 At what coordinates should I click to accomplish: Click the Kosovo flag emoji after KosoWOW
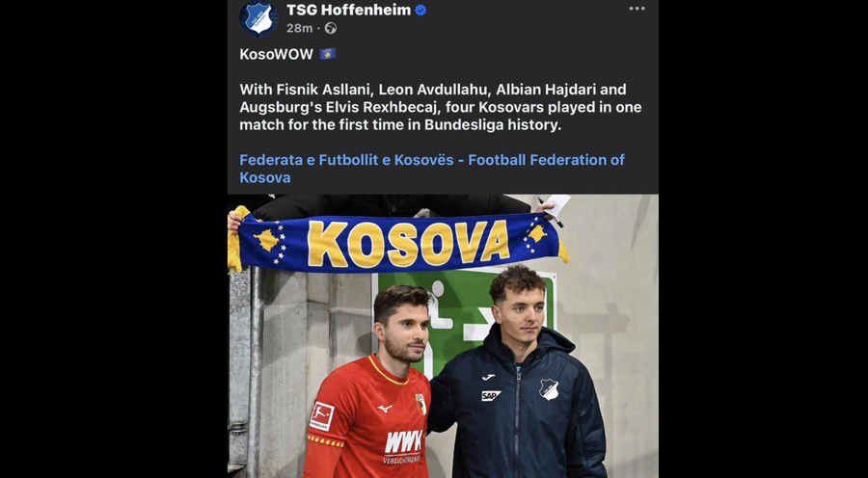328,54
